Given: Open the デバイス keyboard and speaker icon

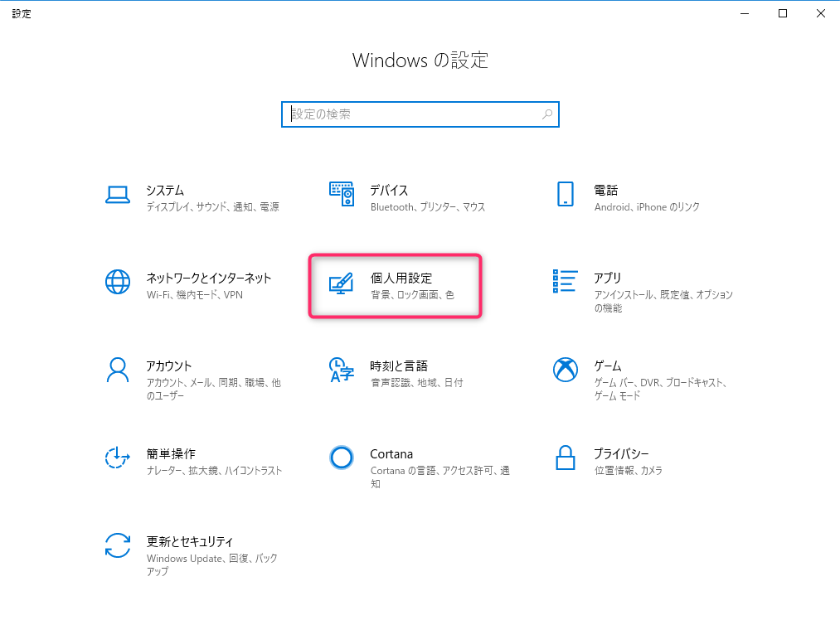Looking at the screenshot, I should point(342,194).
